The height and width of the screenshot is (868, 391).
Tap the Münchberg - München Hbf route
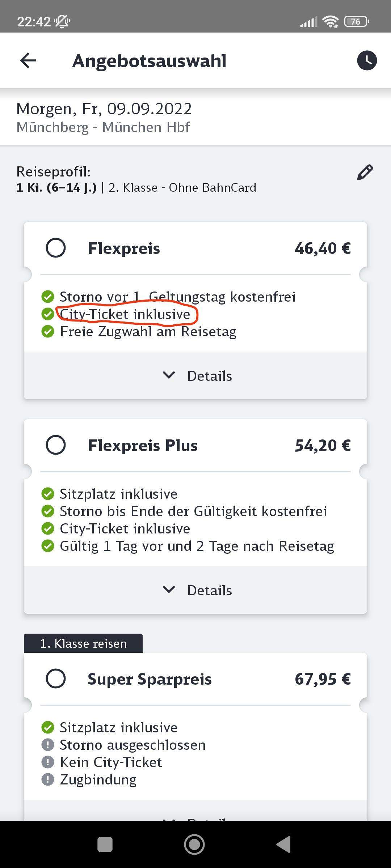pyautogui.click(x=103, y=127)
